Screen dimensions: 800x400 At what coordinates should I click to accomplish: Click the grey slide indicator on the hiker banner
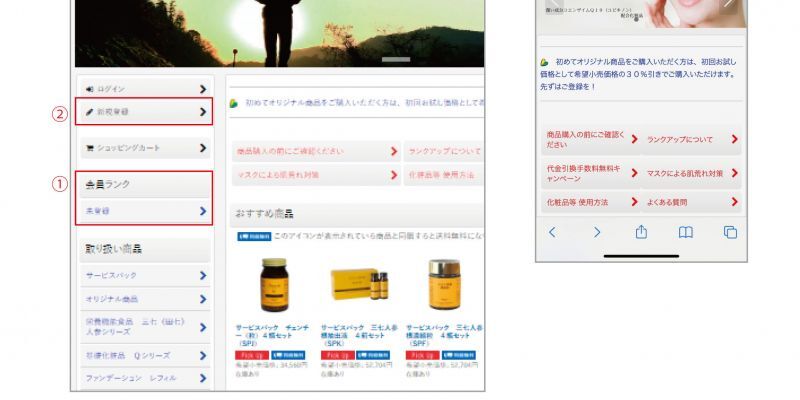tap(396, 60)
